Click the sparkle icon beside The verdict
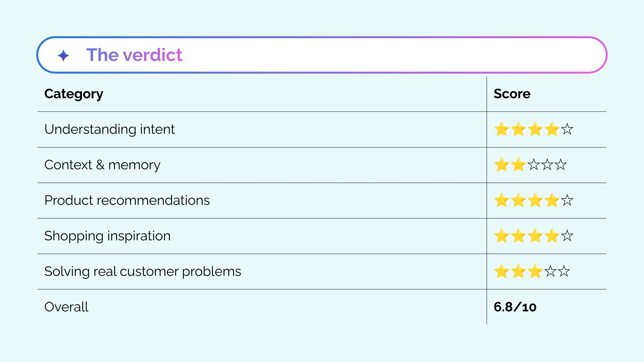Screen dimensions: 644x362 (x=63, y=55)
